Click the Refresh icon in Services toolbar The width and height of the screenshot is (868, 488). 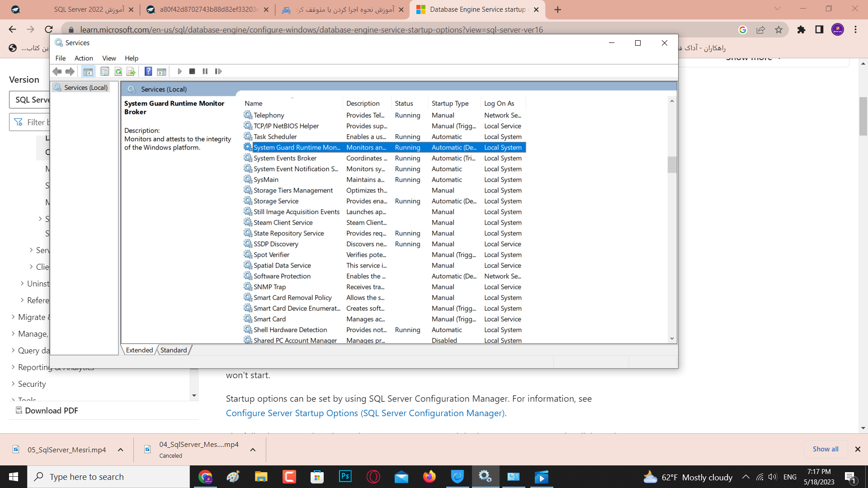118,71
